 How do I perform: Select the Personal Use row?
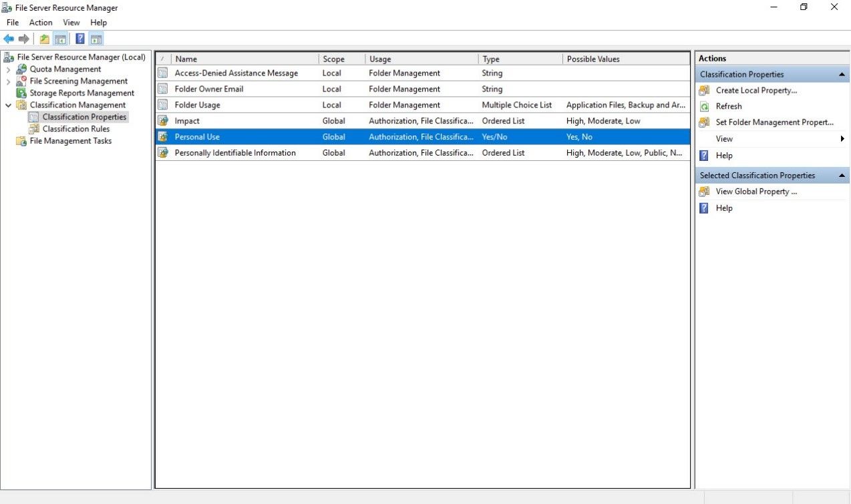[x=423, y=137]
